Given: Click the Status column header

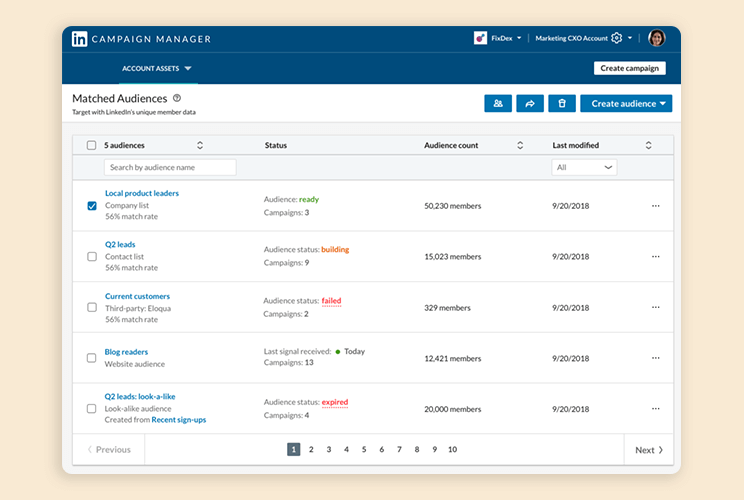Looking at the screenshot, I should coord(276,145).
